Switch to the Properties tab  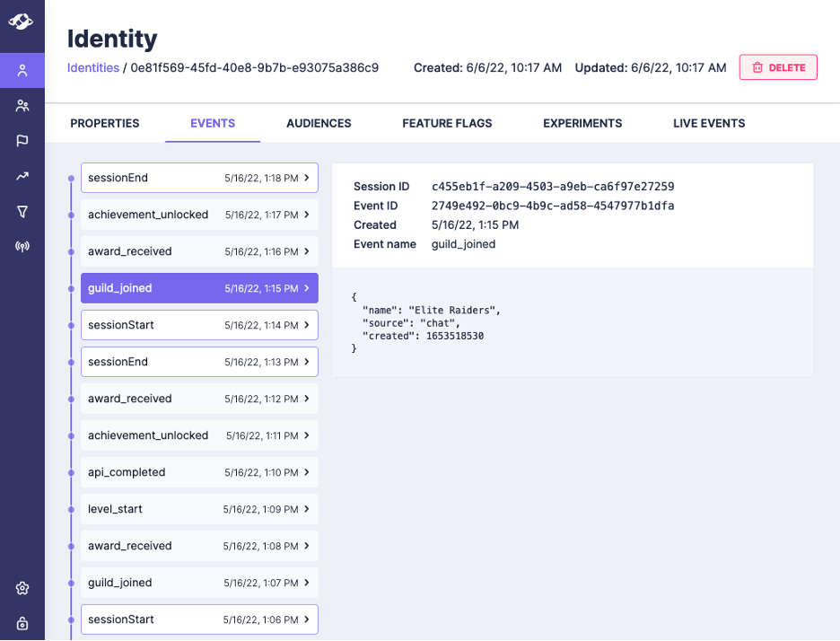pyautogui.click(x=105, y=123)
